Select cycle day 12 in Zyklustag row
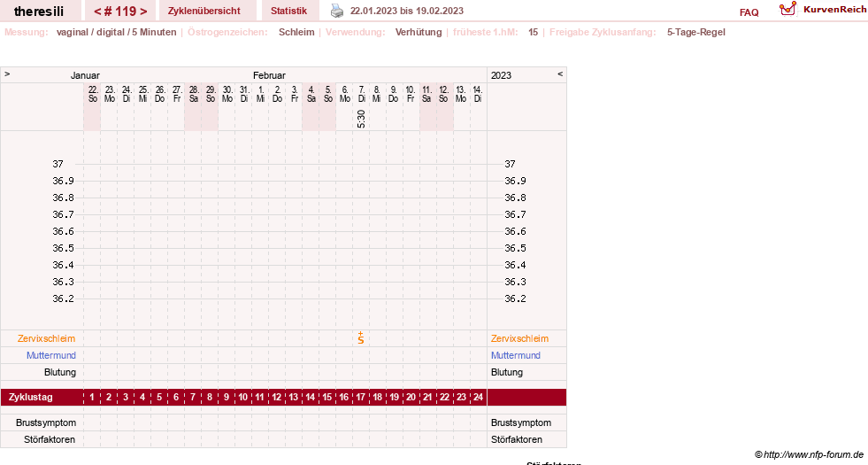The image size is (868, 465). coord(276,397)
